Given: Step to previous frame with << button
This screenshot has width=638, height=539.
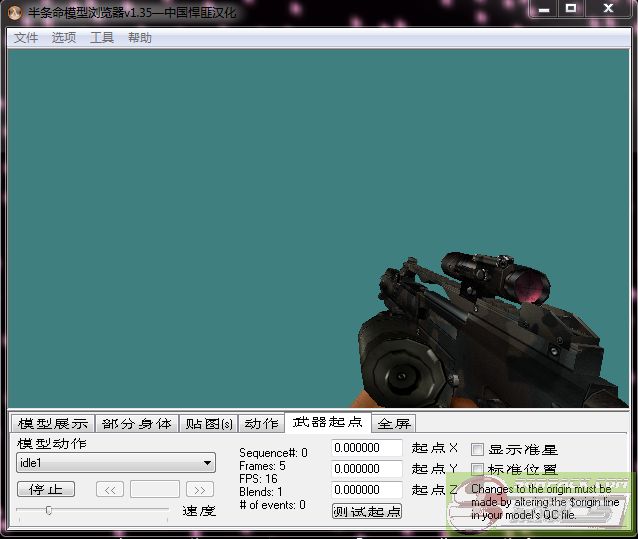Looking at the screenshot, I should pos(110,489).
